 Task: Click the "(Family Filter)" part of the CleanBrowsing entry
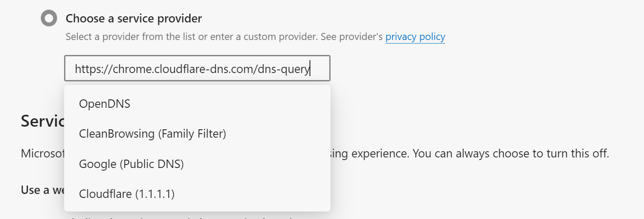191,134
